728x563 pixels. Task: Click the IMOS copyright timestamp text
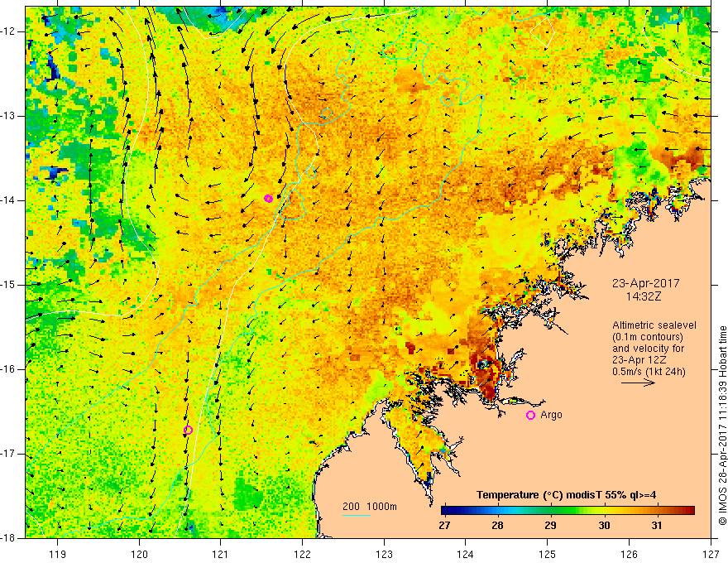point(722,426)
